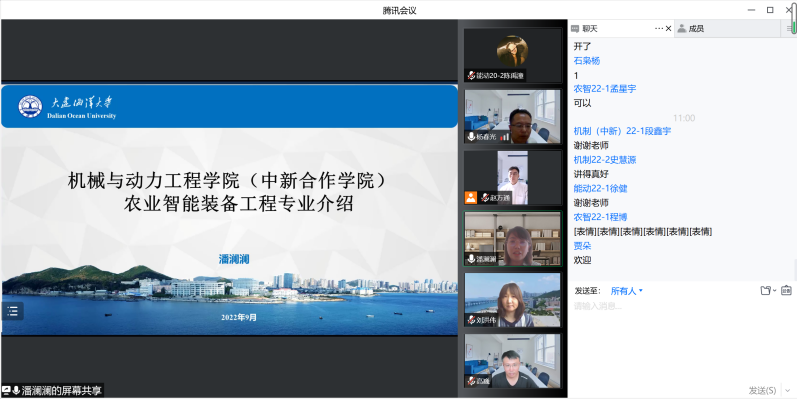The image size is (797, 399).
Task: Click muted mic icon on black T-shirt participant tile
Action: (x=471, y=381)
